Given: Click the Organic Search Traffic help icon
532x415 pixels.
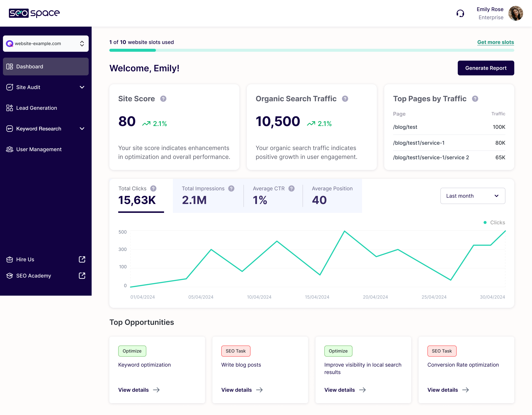Looking at the screenshot, I should [345, 99].
